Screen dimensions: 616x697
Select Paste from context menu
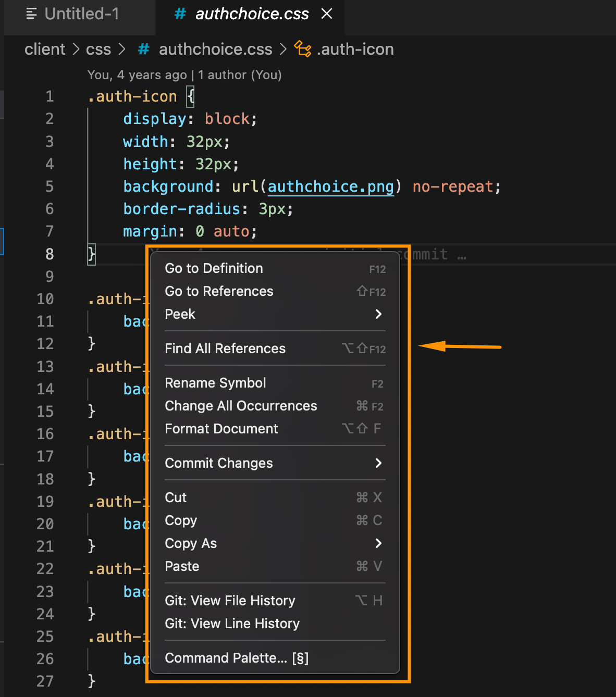275,567
